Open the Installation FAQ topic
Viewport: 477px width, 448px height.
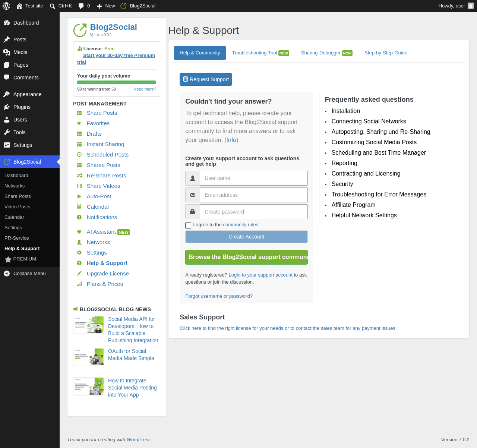[346, 111]
